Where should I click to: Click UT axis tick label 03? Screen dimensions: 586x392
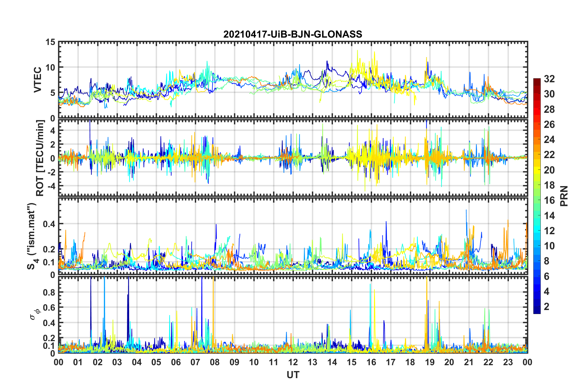[x=117, y=362]
